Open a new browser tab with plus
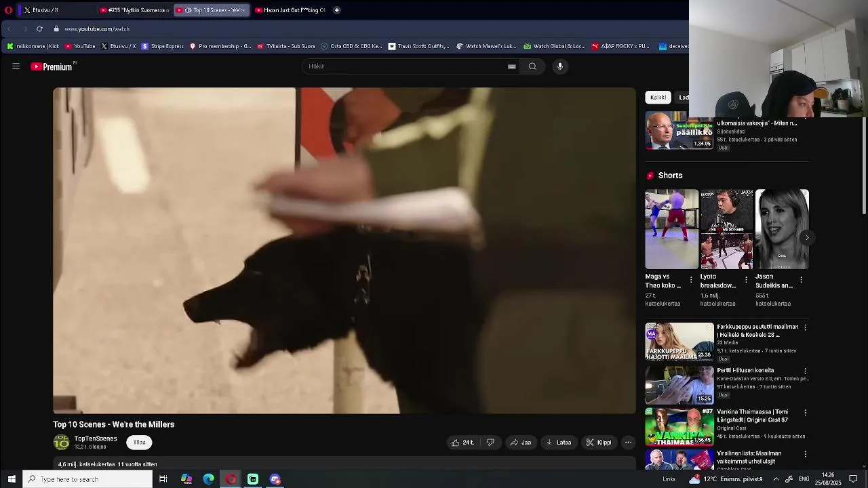Screen dimensions: 868x488 click(x=337, y=10)
